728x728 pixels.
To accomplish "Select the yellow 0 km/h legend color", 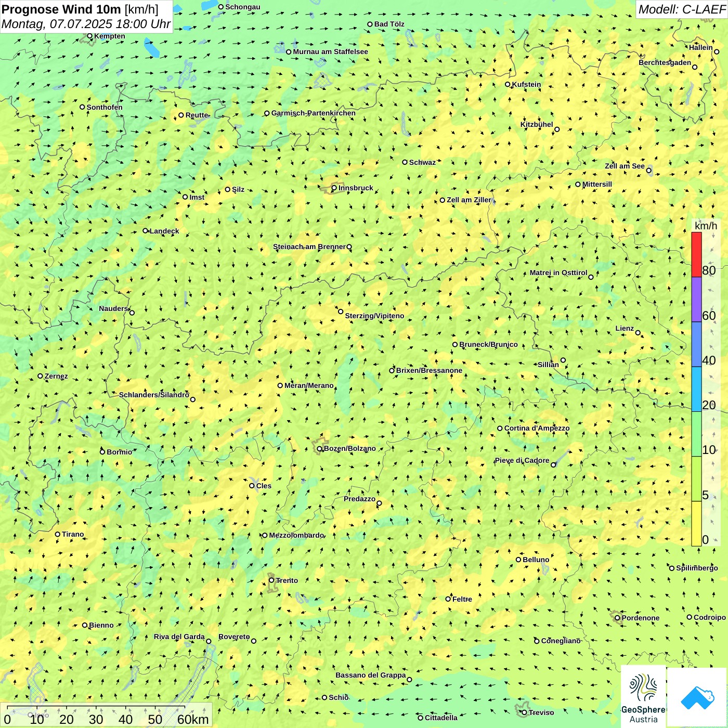I will point(696,524).
